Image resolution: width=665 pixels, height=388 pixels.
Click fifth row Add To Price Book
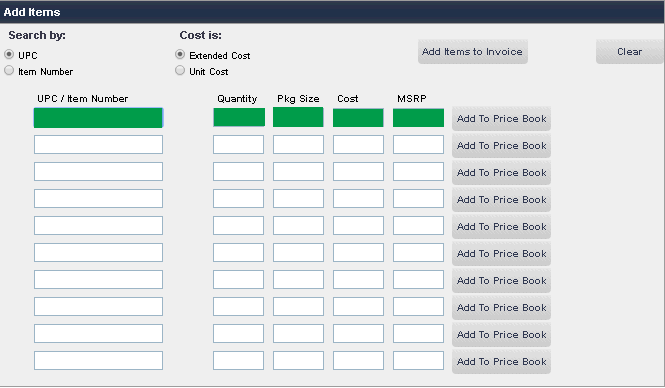pyautogui.click(x=501, y=227)
